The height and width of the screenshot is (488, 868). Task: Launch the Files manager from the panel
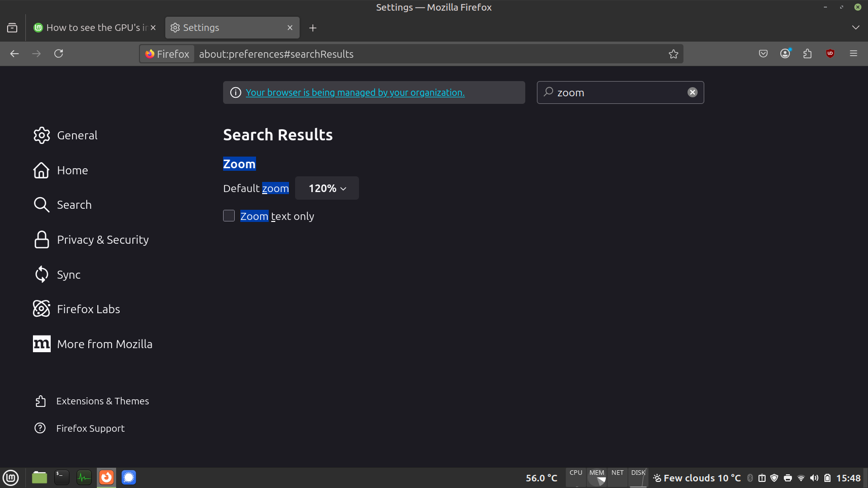tap(40, 477)
